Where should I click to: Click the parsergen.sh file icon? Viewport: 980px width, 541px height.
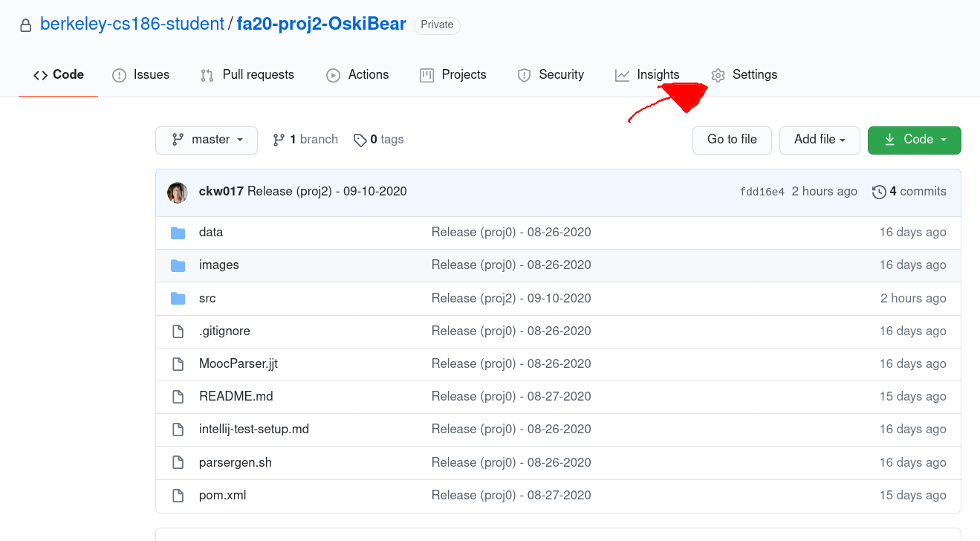point(178,463)
